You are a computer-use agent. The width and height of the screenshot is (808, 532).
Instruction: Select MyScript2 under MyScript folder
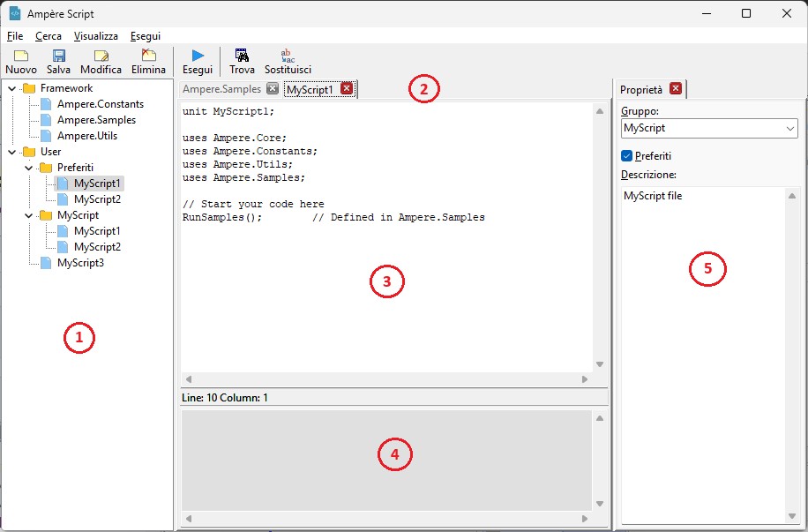[x=97, y=247]
